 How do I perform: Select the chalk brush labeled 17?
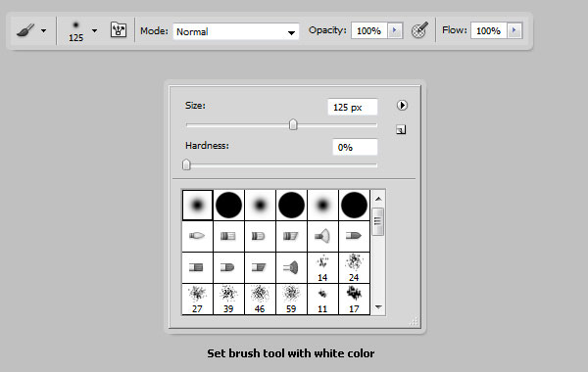pos(354,299)
